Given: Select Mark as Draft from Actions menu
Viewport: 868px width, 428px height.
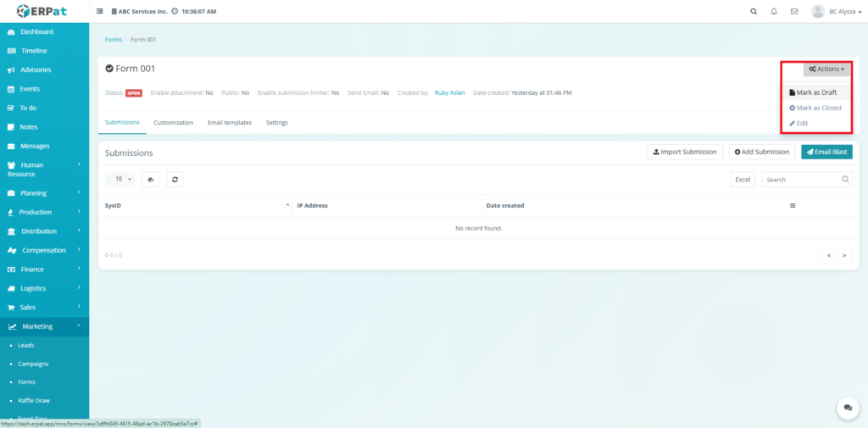Looking at the screenshot, I should pos(816,92).
